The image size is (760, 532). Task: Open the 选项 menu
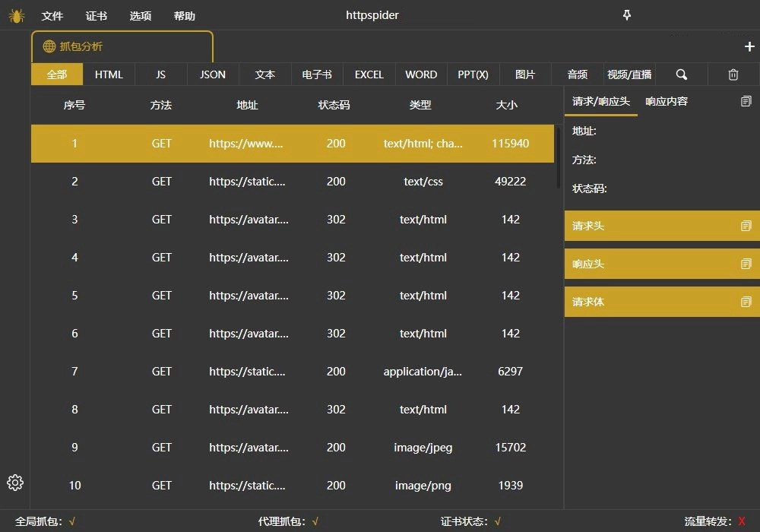point(141,16)
